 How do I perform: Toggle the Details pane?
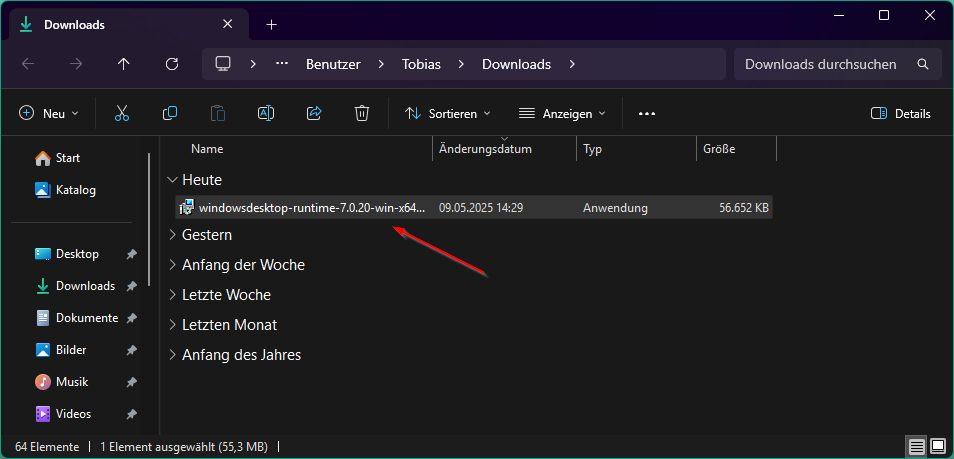click(900, 113)
